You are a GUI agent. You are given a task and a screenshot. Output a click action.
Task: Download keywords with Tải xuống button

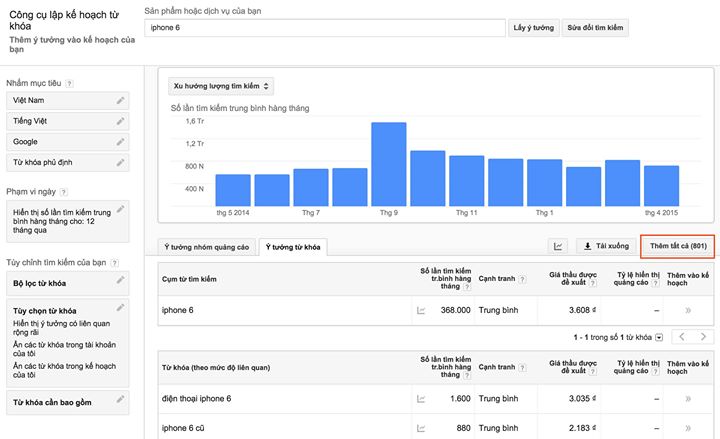coord(606,246)
